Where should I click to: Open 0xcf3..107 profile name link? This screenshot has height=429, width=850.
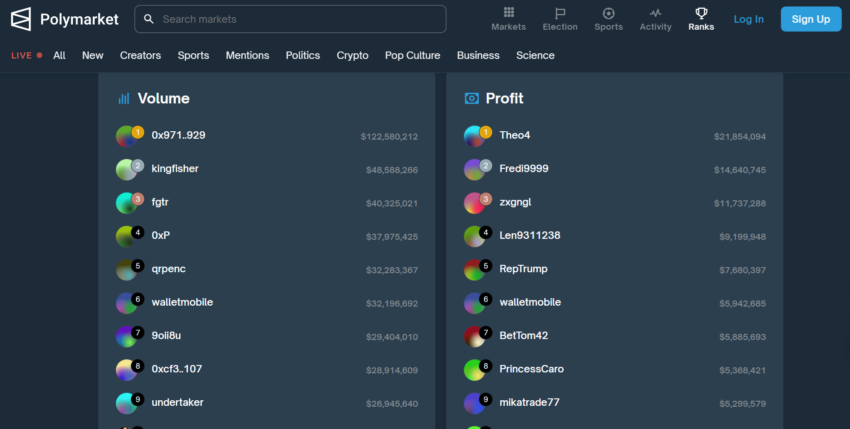pos(177,369)
